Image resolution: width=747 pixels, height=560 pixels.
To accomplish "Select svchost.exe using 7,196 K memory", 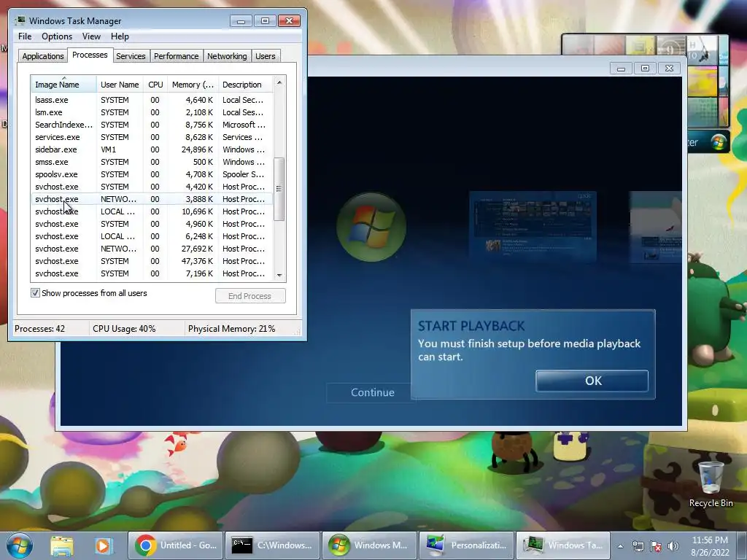I will coord(152,273).
